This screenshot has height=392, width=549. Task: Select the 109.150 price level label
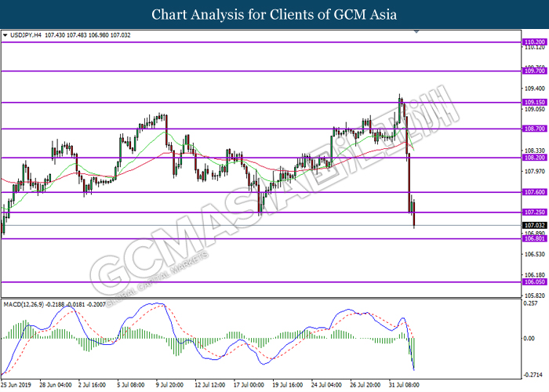click(535, 103)
